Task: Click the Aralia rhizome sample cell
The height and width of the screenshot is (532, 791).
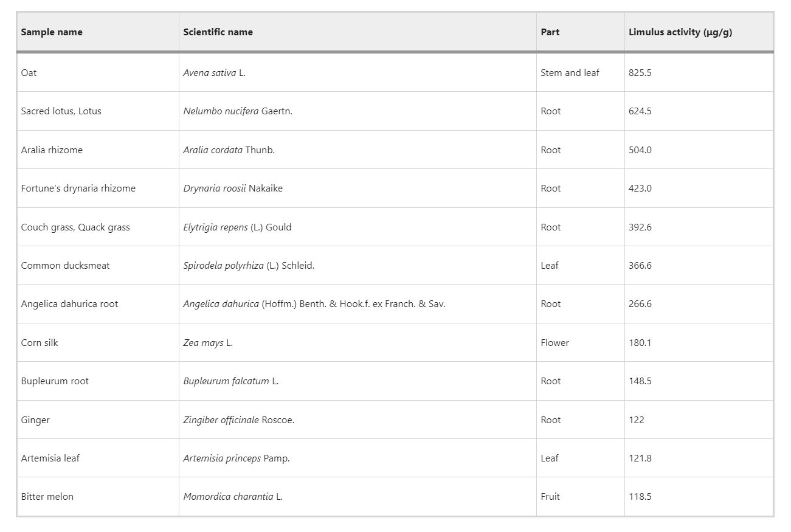Action: 52,150
